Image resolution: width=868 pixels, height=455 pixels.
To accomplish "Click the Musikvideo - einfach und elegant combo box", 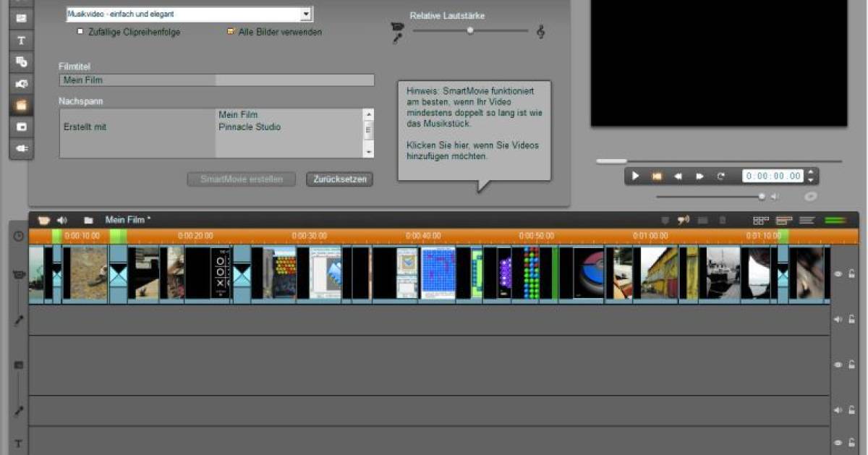I will pyautogui.click(x=189, y=14).
